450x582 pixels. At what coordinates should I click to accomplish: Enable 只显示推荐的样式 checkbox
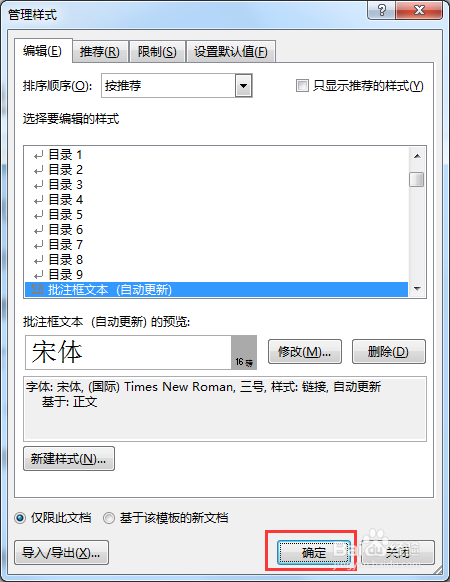(302, 85)
